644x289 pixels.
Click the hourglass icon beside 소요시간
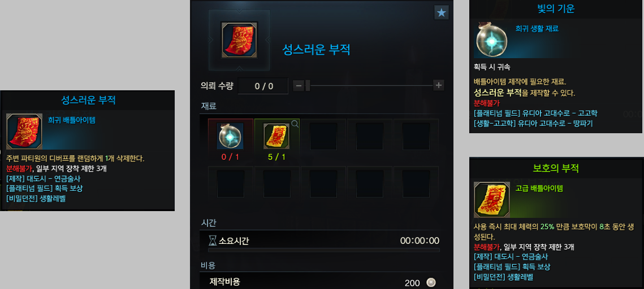pyautogui.click(x=213, y=240)
